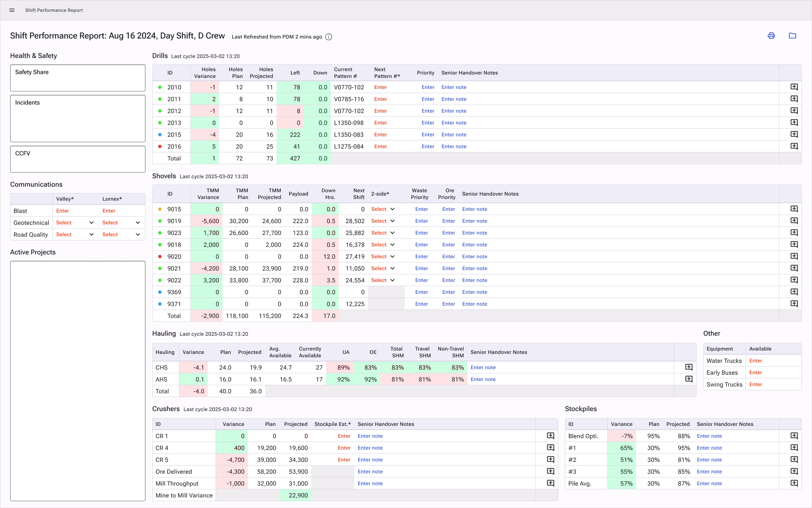Click the info icon beside refresh time

point(329,37)
